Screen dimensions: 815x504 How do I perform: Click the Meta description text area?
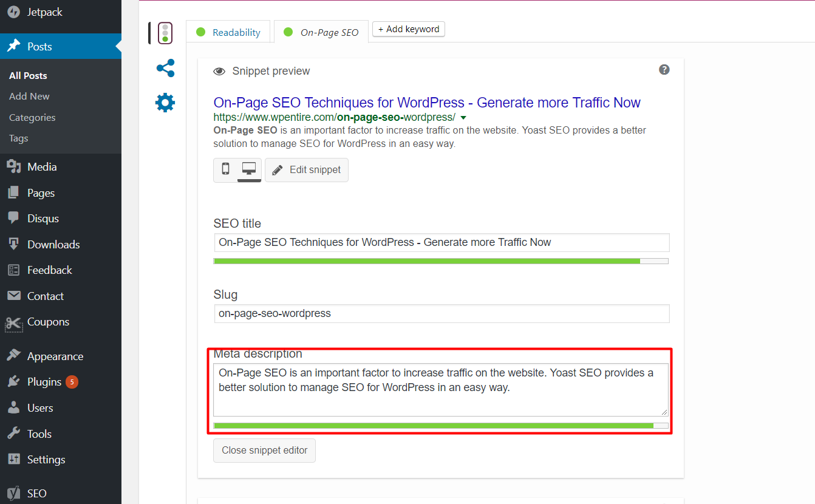tap(441, 390)
